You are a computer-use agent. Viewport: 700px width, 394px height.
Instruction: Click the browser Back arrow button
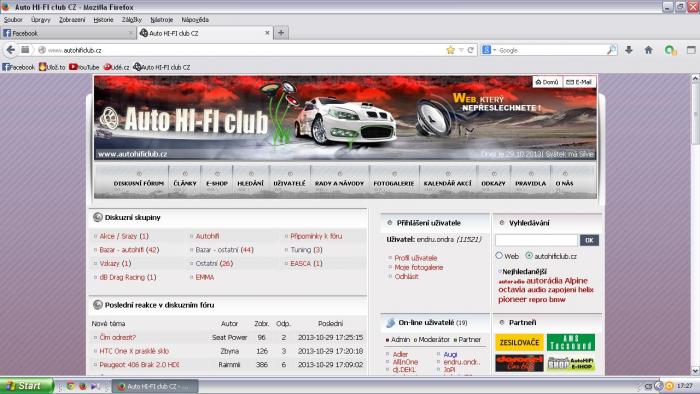coord(11,50)
